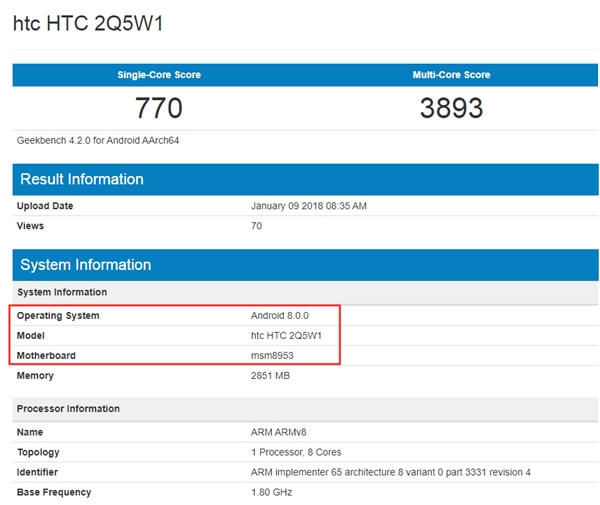600x505 pixels.
Task: Select the Identifier label
Action: click(37, 472)
